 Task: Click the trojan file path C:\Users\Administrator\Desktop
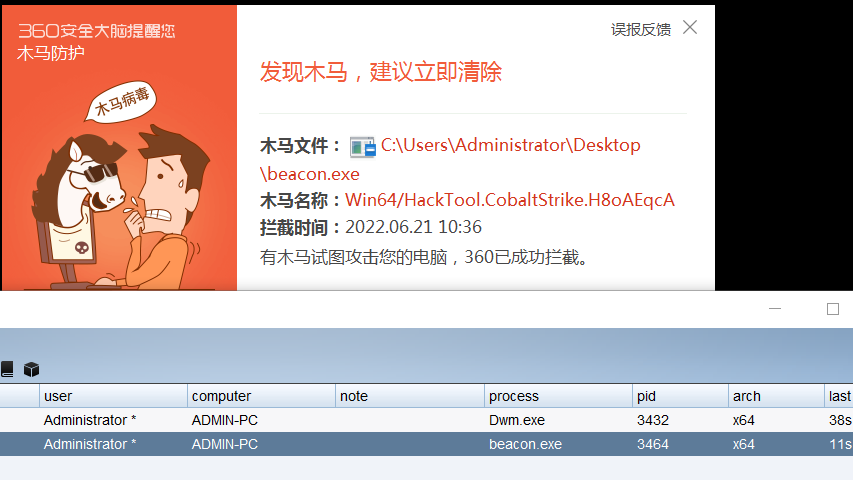point(510,145)
